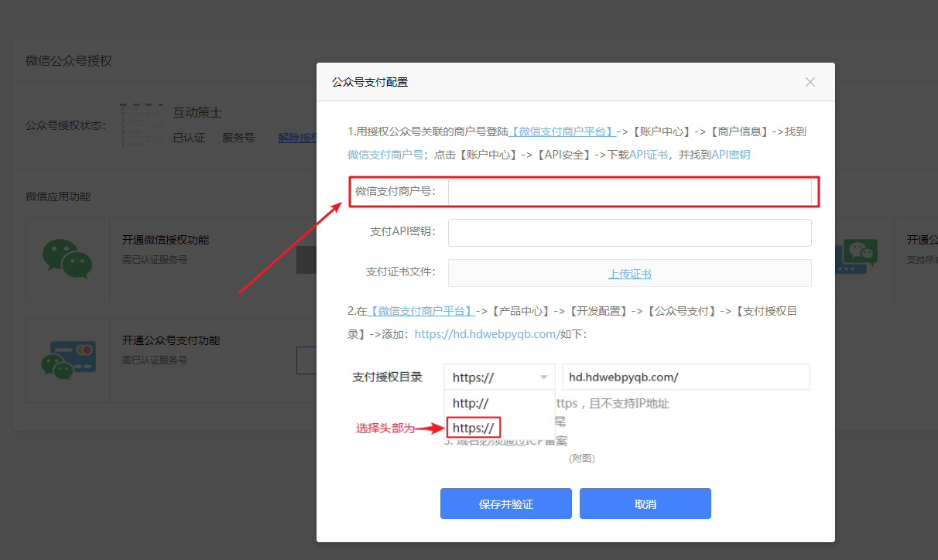Click the 解除授权 link in background page
The height and width of the screenshot is (560, 938).
[x=297, y=138]
